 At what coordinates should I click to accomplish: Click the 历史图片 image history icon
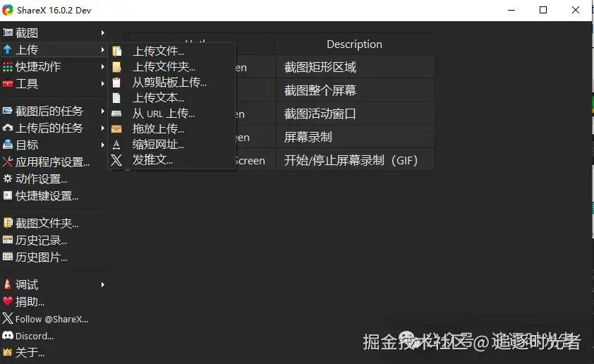point(8,257)
